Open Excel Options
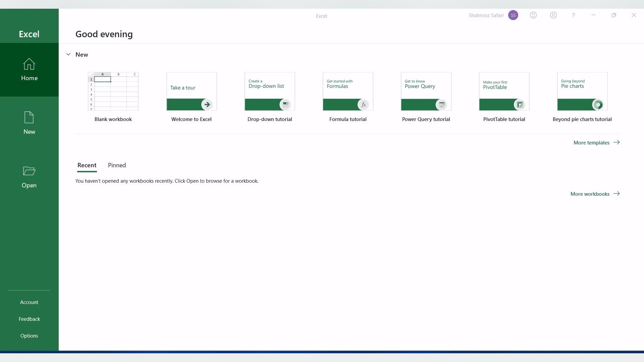Screen dimensions: 644x362 29,336
